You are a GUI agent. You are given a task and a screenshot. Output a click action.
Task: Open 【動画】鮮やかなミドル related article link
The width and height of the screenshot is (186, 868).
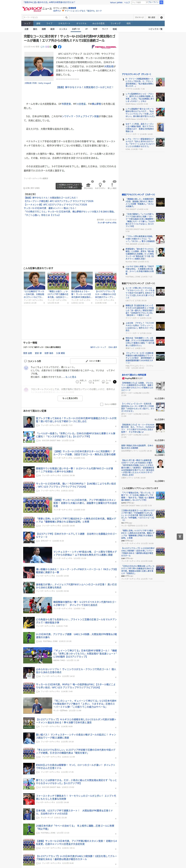click(x=51, y=198)
